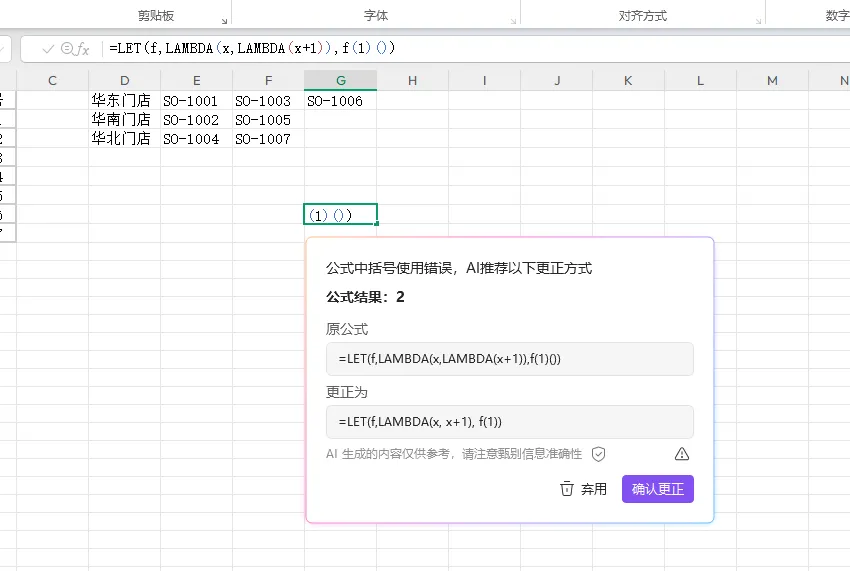
Task: Select the corrected formula text box
Action: tap(510, 421)
